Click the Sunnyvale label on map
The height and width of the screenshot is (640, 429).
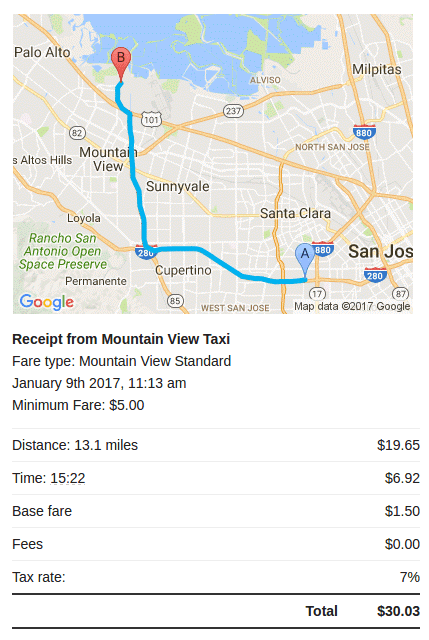(178, 187)
